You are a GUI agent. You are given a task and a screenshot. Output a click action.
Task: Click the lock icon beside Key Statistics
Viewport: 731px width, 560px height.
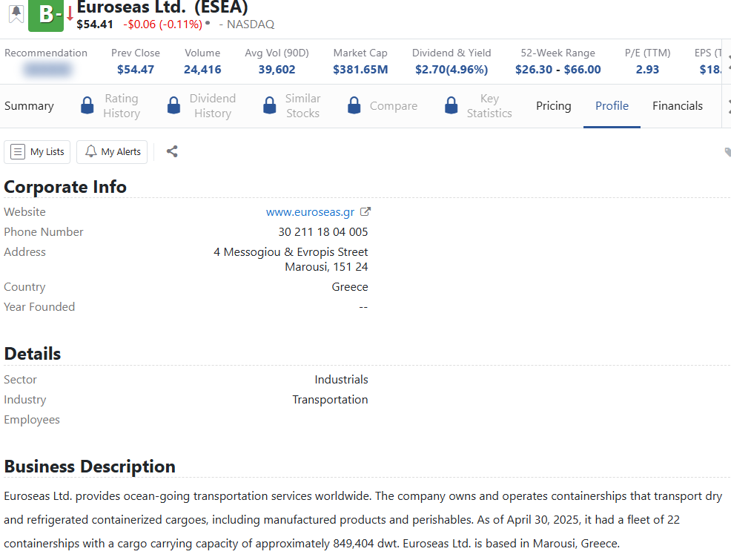pyautogui.click(x=451, y=106)
